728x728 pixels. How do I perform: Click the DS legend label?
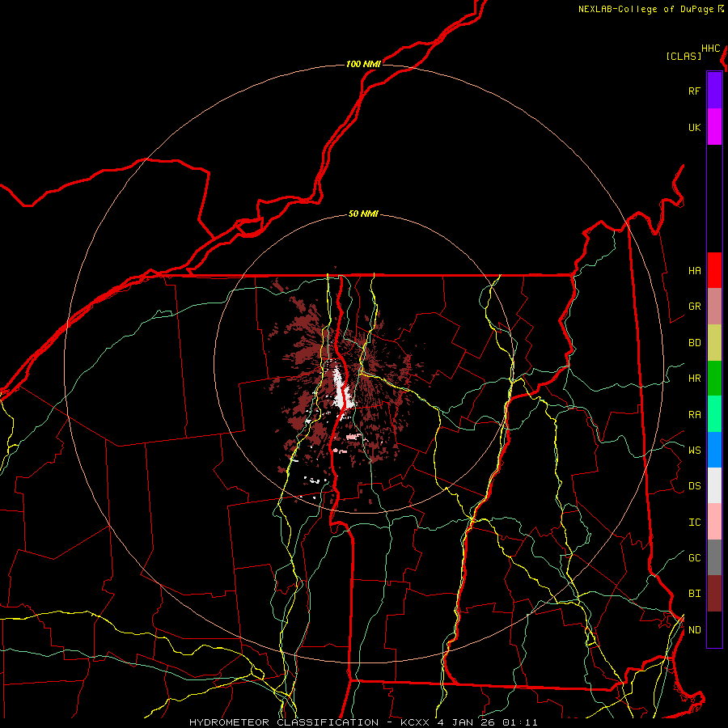(x=694, y=486)
